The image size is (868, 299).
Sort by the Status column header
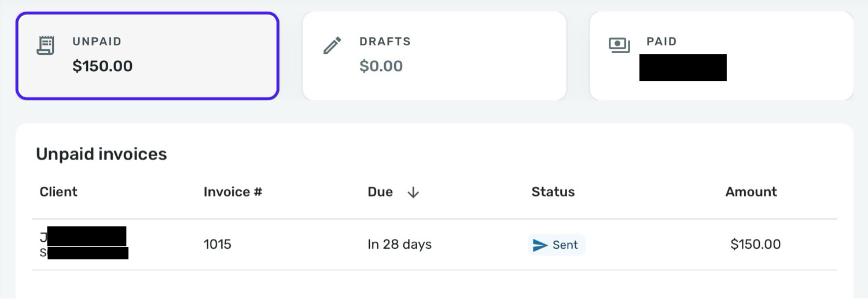click(553, 192)
